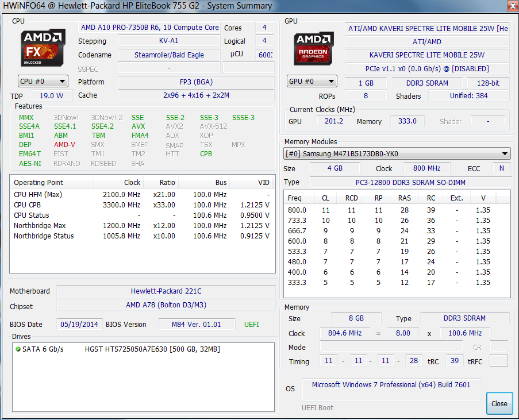Click the AMD A78 (Bolton D3/M3) chipset field
Screen dimensions: 519x420
[x=166, y=305]
